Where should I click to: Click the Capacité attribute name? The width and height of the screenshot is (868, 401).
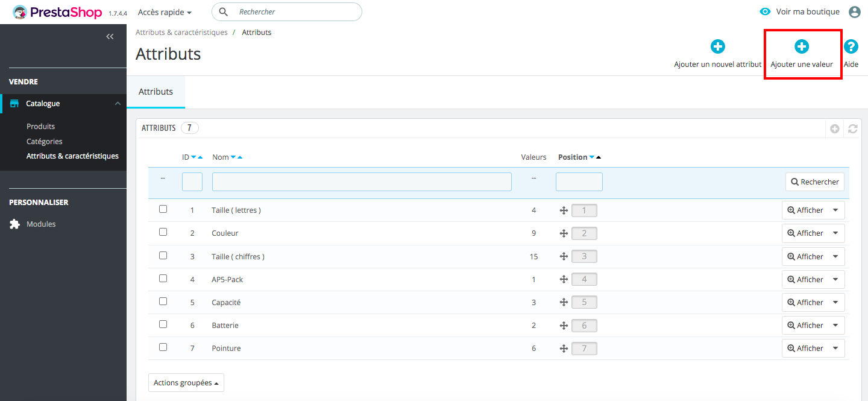pos(226,303)
